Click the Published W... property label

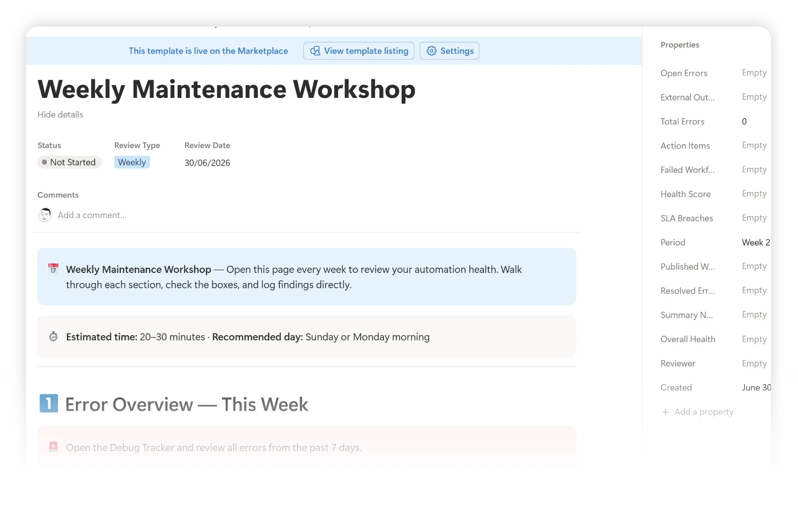pyautogui.click(x=687, y=267)
